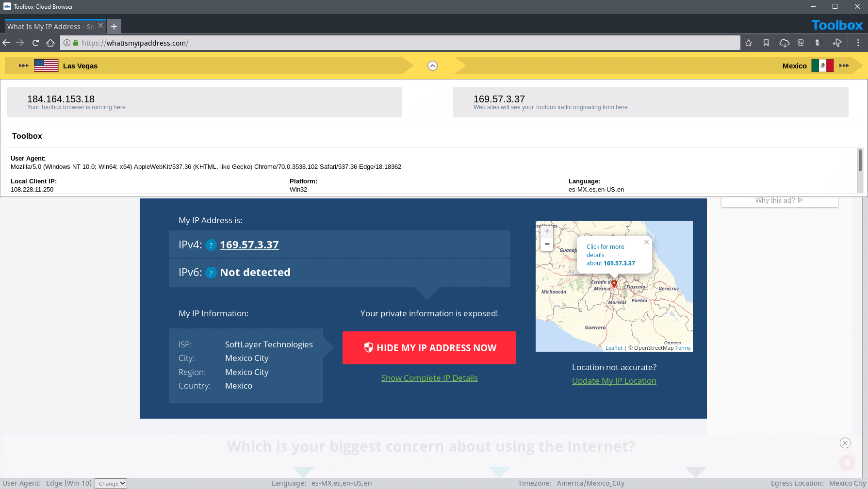
Task: Click the IPv6 Not detected text
Action: tap(255, 272)
